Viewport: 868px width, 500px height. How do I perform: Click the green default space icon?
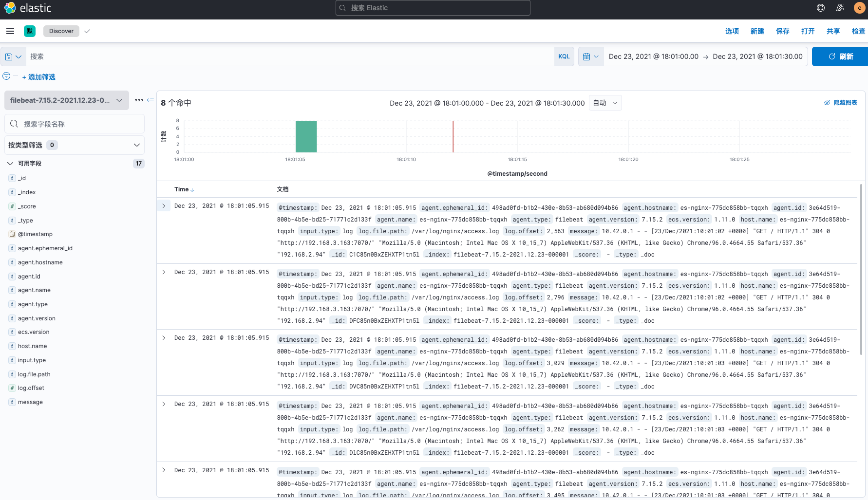tap(30, 31)
